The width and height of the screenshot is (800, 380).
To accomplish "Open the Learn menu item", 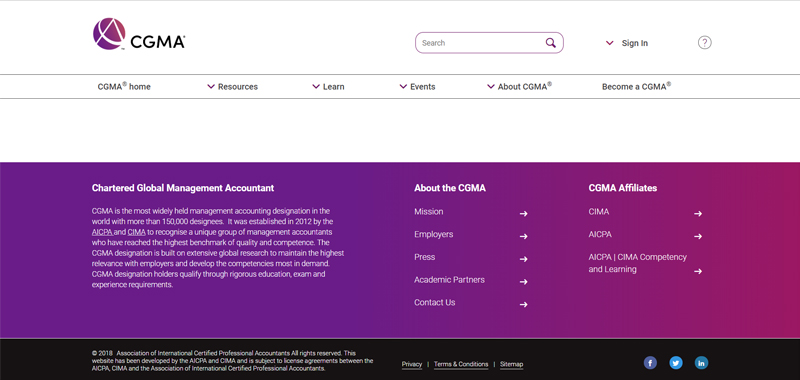I will tap(334, 87).
